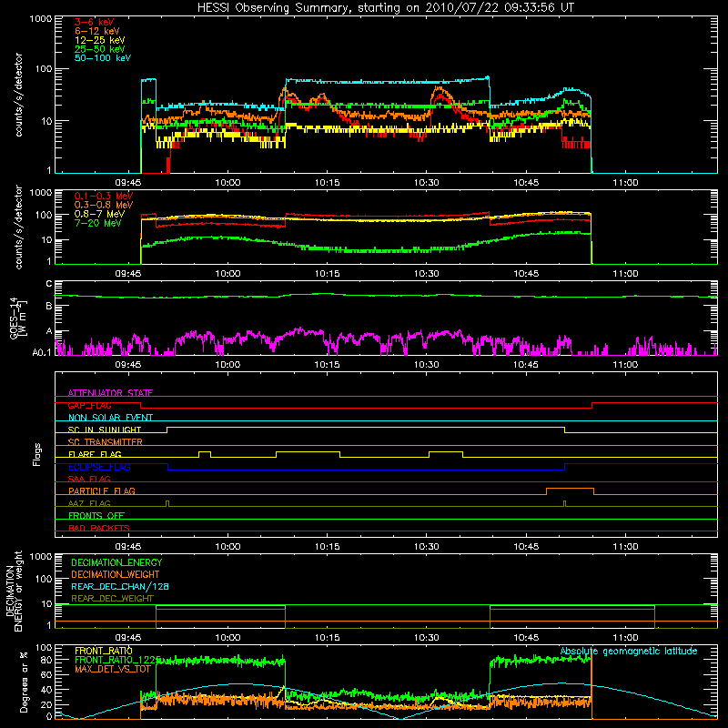Image resolution: width=728 pixels, height=728 pixels.
Task: Click the SC_IN_SUNLIGHT flag label
Action: 105,430
